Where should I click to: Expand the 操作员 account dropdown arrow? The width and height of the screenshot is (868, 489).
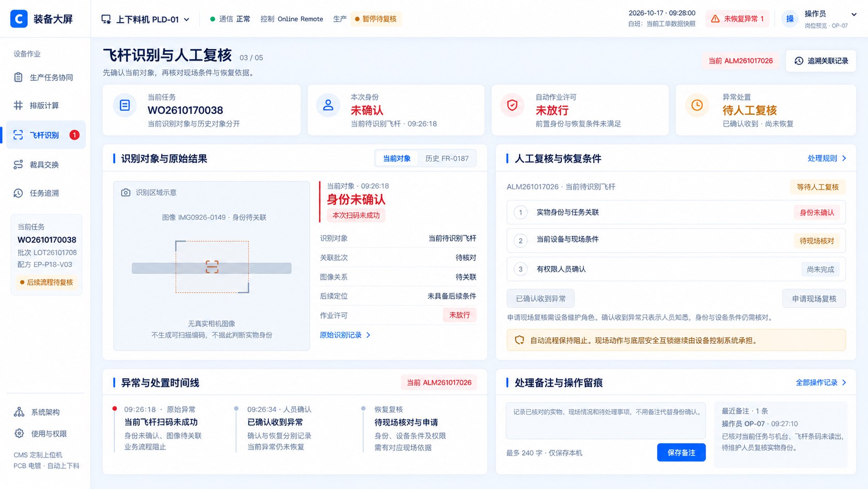click(853, 15)
